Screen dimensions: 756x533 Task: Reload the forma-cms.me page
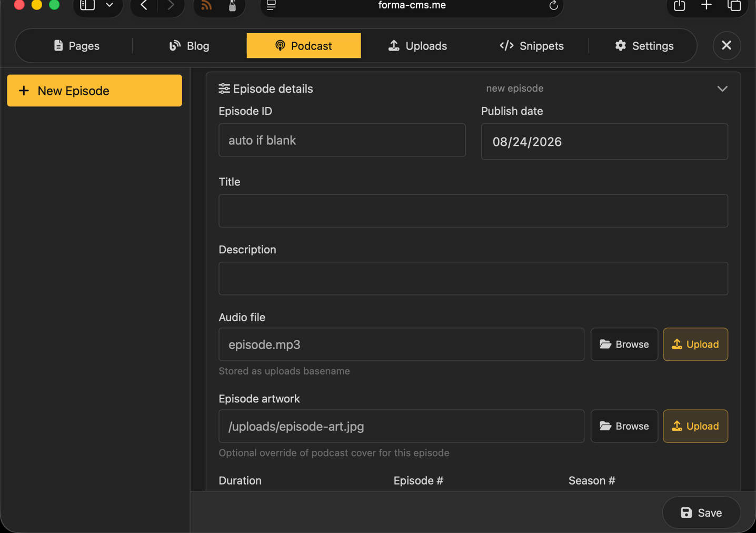point(553,5)
